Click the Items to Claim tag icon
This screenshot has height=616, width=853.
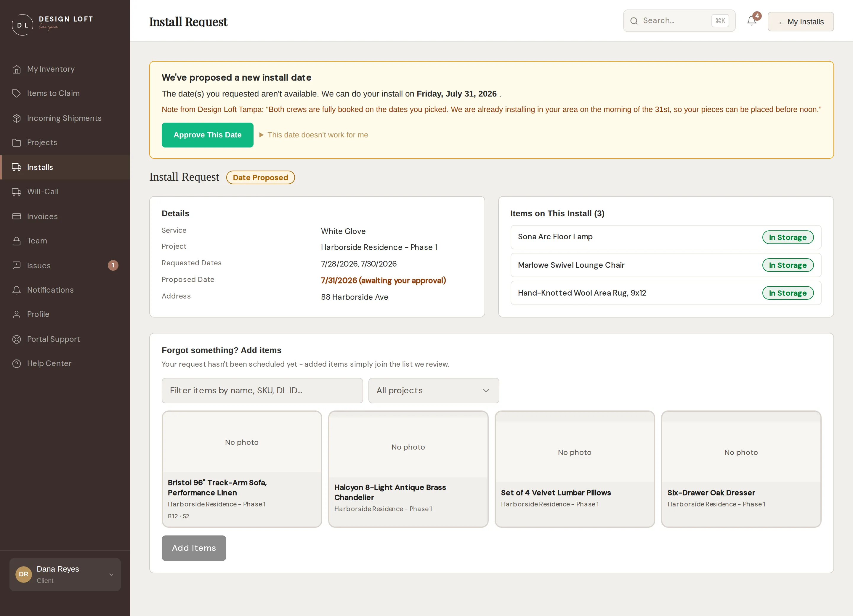tap(17, 93)
